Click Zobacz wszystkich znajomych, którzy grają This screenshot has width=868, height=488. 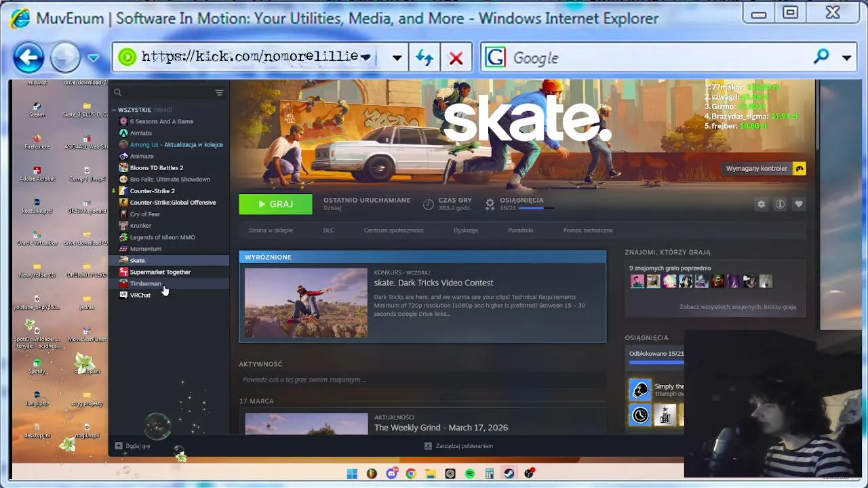[738, 307]
